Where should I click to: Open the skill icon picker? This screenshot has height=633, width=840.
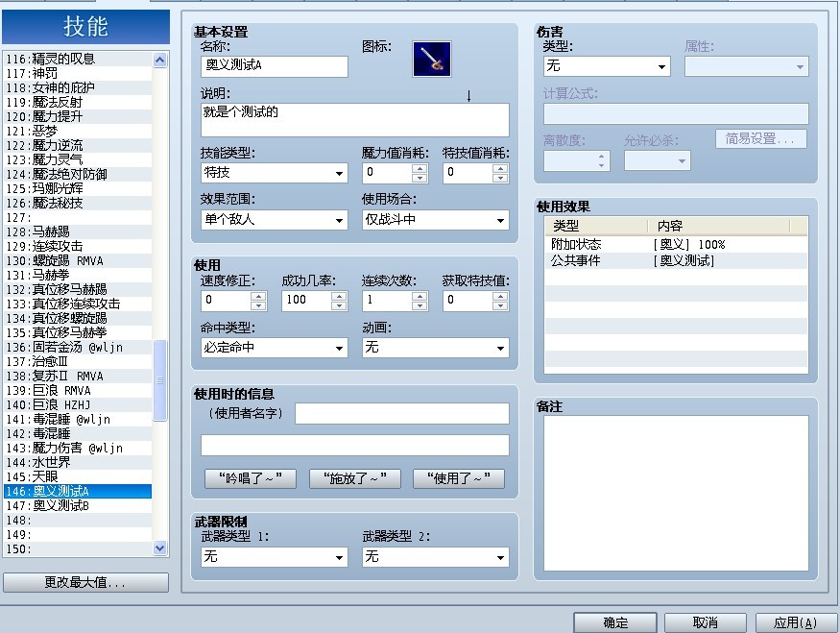431,59
